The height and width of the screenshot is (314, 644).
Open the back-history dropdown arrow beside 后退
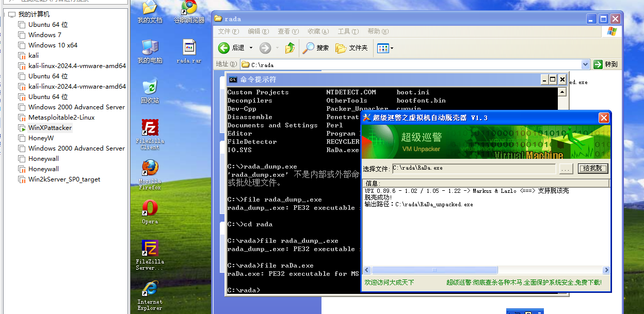[x=251, y=48]
